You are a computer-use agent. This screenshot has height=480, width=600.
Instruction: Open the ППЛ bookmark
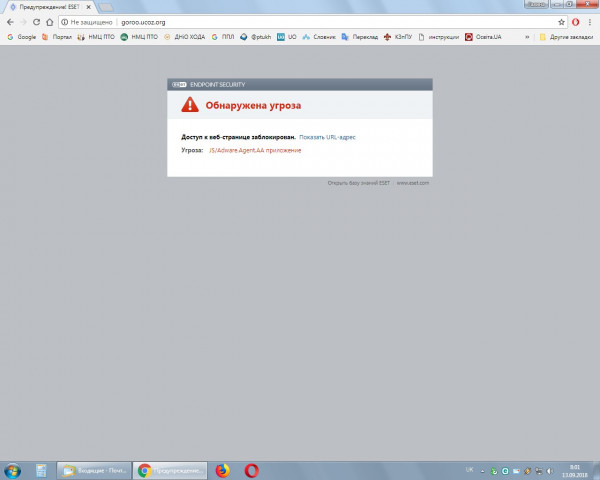click(x=223, y=37)
